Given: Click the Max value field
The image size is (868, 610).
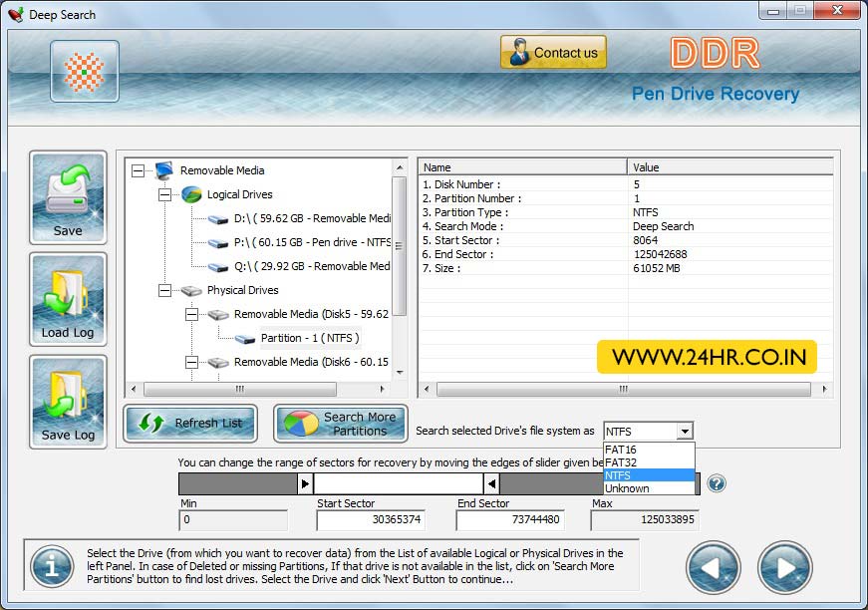Looking at the screenshot, I should coord(645,519).
